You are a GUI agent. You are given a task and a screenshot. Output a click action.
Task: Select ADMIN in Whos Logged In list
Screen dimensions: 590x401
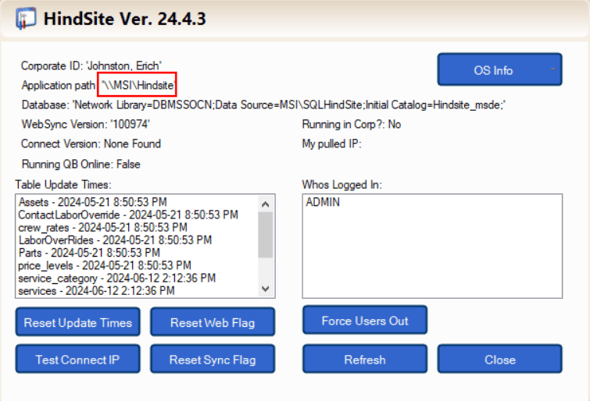pos(322,202)
